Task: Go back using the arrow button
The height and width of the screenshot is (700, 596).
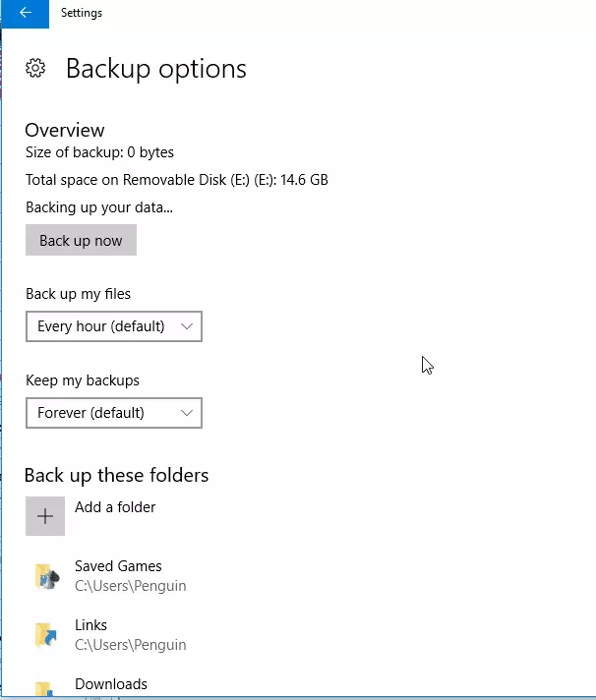Action: coord(25,14)
